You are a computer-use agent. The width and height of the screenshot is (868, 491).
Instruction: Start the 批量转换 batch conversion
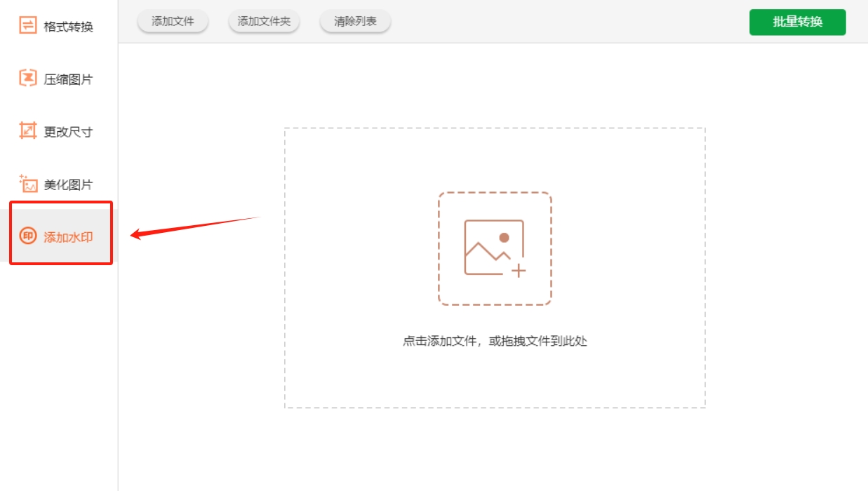(x=798, y=22)
